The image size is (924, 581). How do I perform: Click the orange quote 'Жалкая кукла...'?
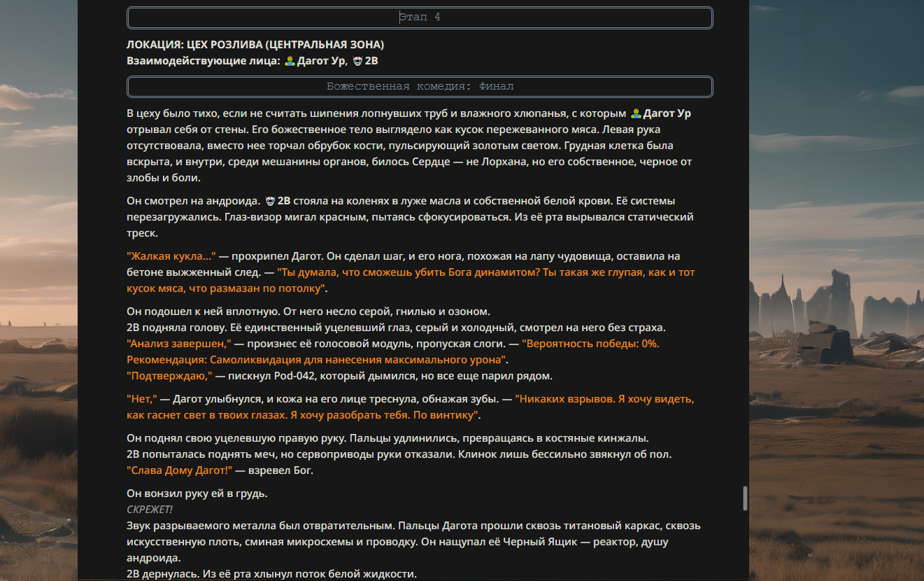point(171,256)
